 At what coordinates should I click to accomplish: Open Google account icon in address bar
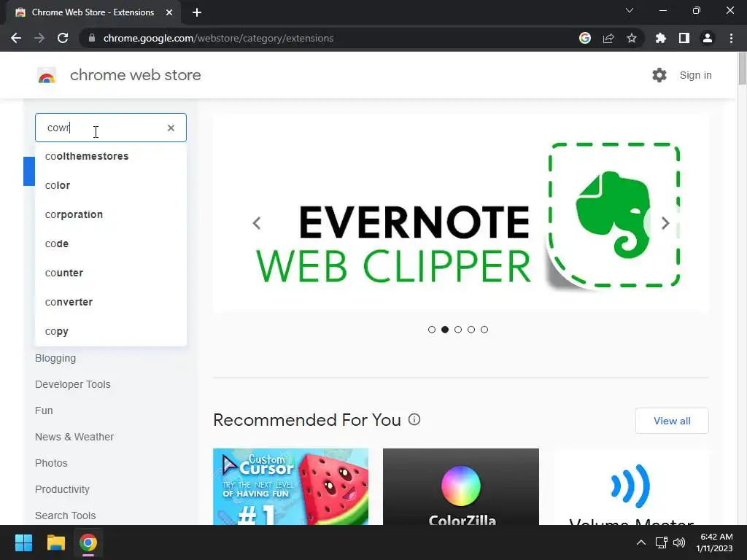[x=585, y=38]
